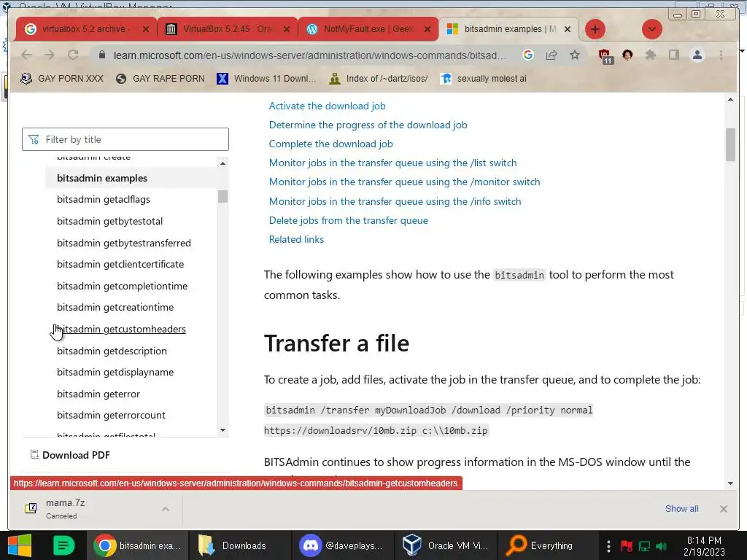The image size is (747, 560).
Task: Jump to Monitor jobs using /list switch
Action: [x=392, y=163]
